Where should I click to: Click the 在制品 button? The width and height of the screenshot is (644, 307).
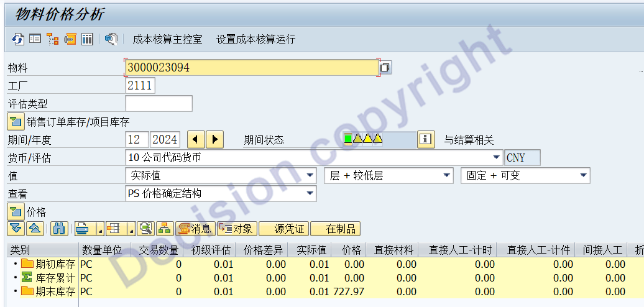tap(335, 229)
